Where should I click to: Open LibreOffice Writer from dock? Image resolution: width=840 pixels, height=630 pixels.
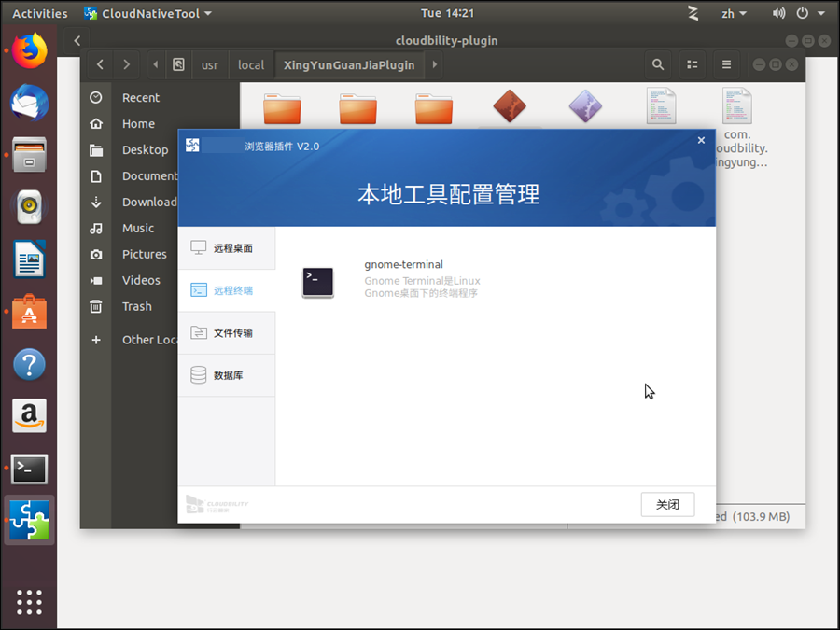(29, 259)
